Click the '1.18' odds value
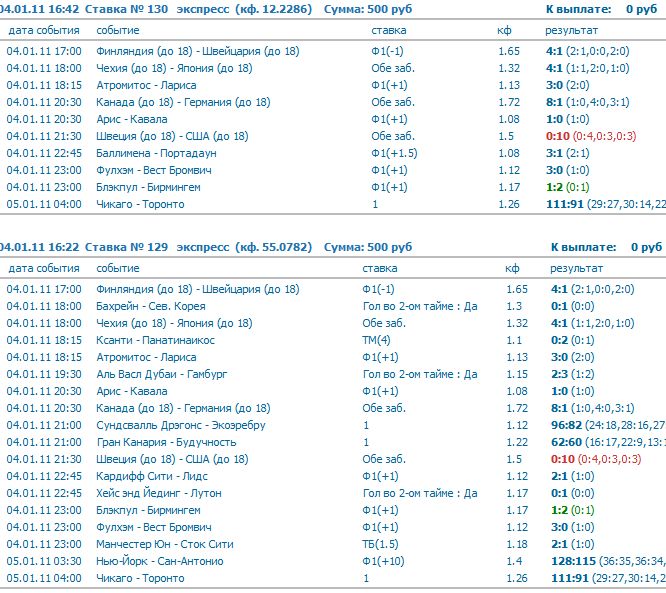 517,544
